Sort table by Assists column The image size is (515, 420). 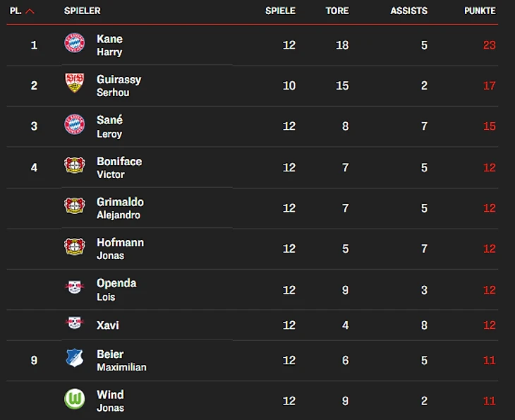(x=408, y=11)
